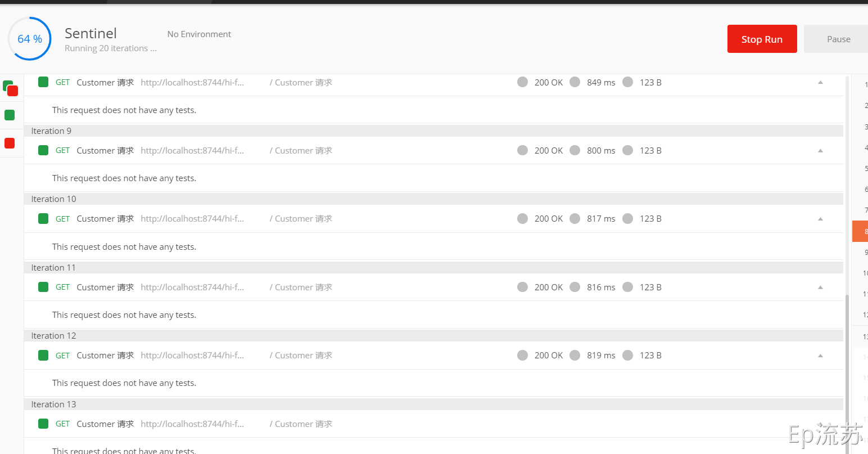The width and height of the screenshot is (868, 454).
Task: Click gray size circle beside 123 B in Iteration 9
Action: click(628, 150)
